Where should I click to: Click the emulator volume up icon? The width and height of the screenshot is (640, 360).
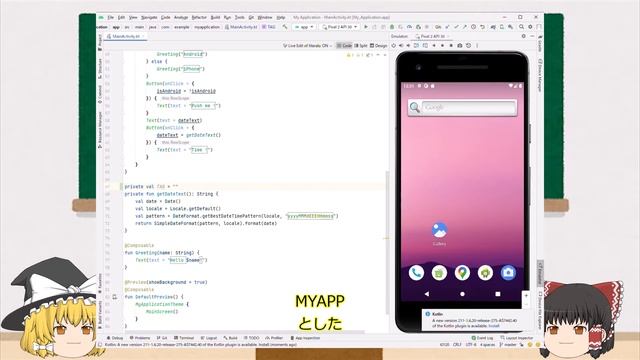[x=401, y=46]
